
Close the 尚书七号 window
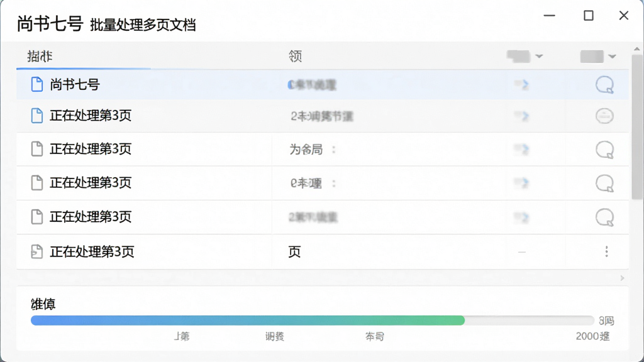click(623, 16)
